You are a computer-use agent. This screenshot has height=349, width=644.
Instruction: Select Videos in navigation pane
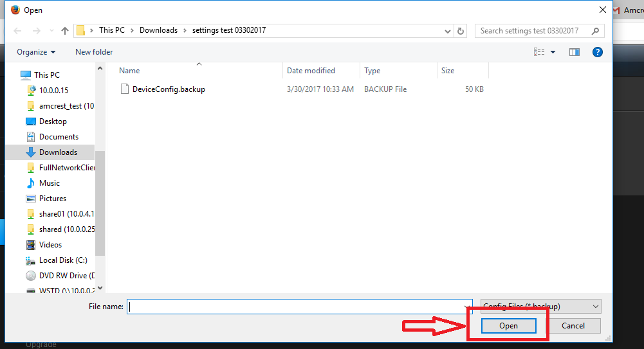tap(51, 245)
